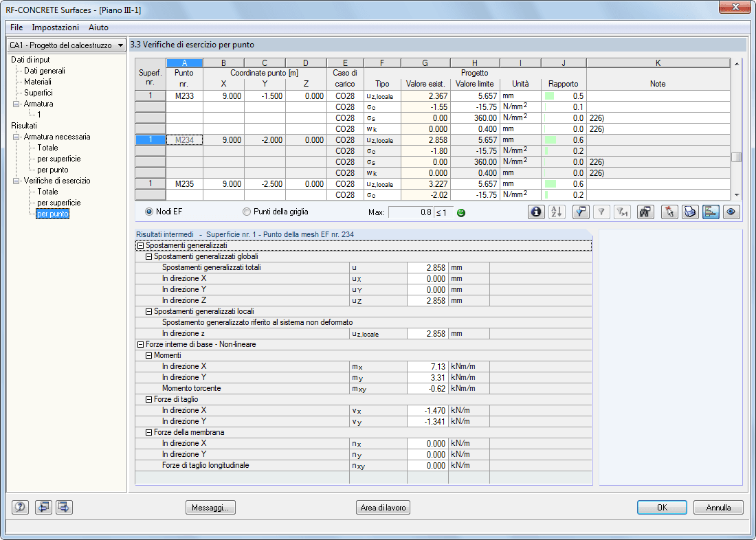
Task: Click the Max ratio value field 0.8
Action: point(411,212)
